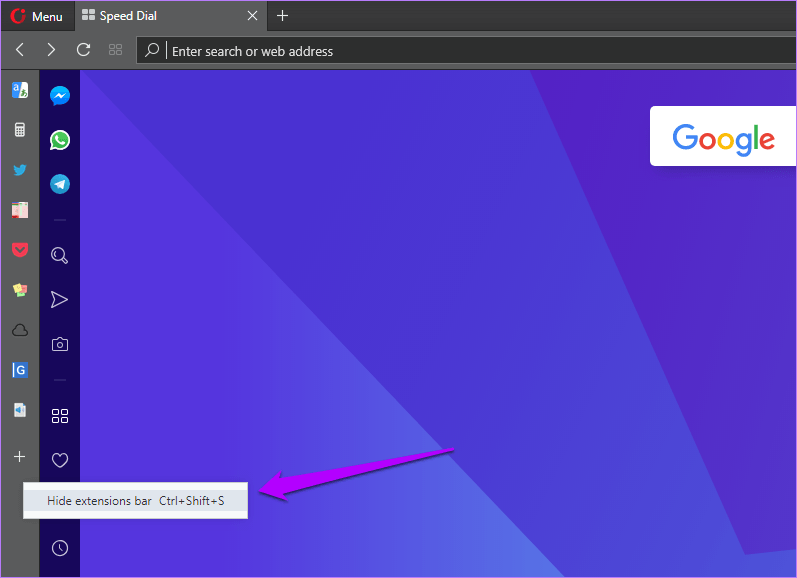Image resolution: width=797 pixels, height=578 pixels.
Task: Open Bookmarks heart icon
Action: click(x=59, y=460)
